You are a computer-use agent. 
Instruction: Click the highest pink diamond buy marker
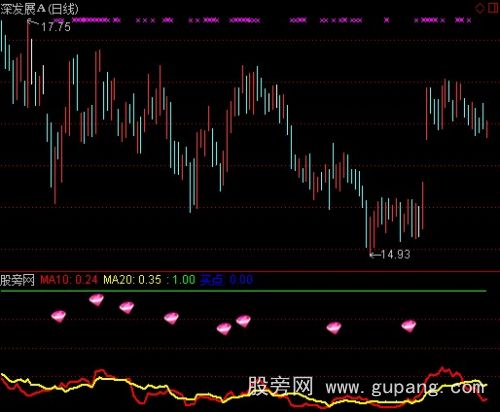pyautogui.click(x=96, y=300)
